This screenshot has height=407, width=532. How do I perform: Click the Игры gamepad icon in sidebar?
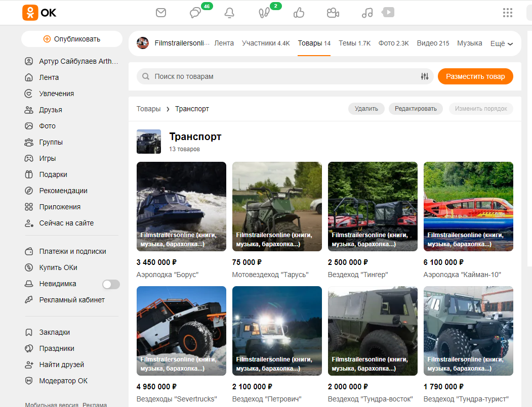pyautogui.click(x=29, y=158)
